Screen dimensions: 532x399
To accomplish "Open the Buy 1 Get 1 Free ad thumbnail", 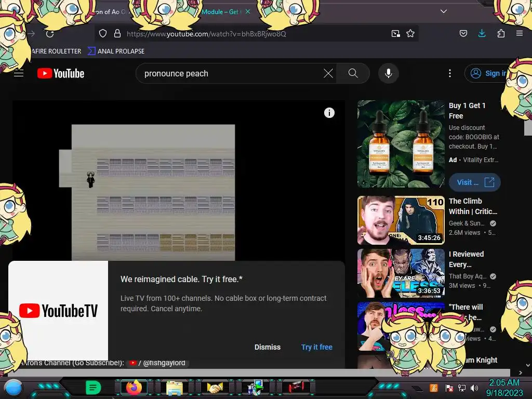I will 401,144.
